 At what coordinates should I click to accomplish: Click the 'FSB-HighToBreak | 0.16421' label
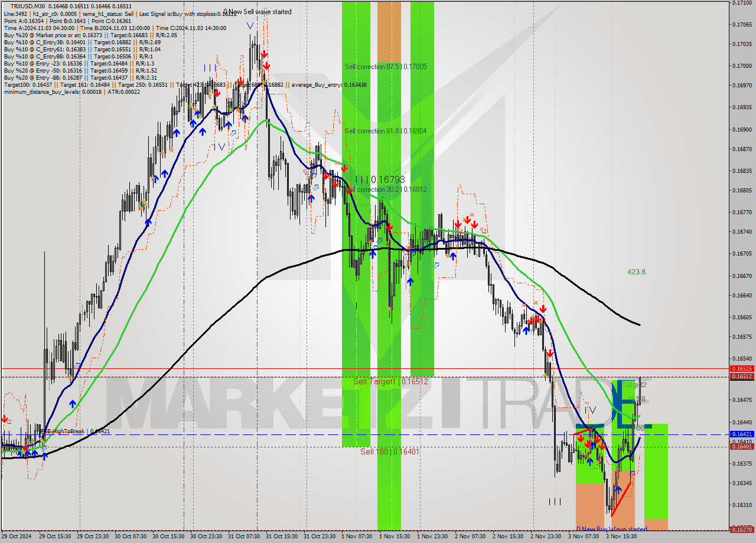tap(74, 431)
